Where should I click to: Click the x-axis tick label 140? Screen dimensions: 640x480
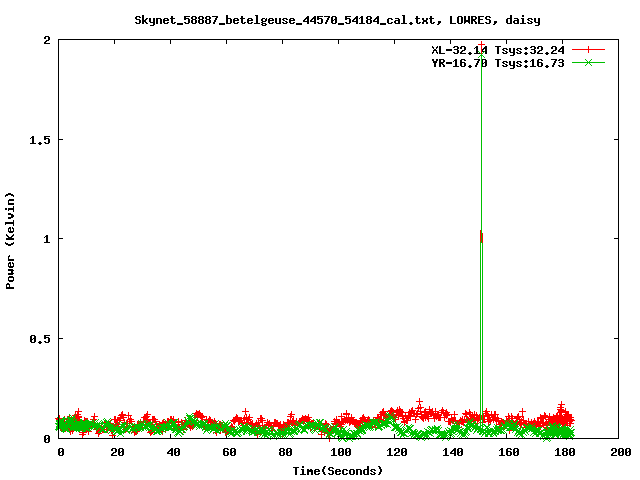453,452
